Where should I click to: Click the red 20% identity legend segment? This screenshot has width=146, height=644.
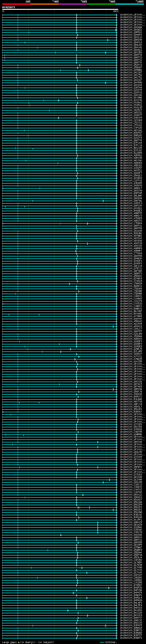click(x=16, y=4)
